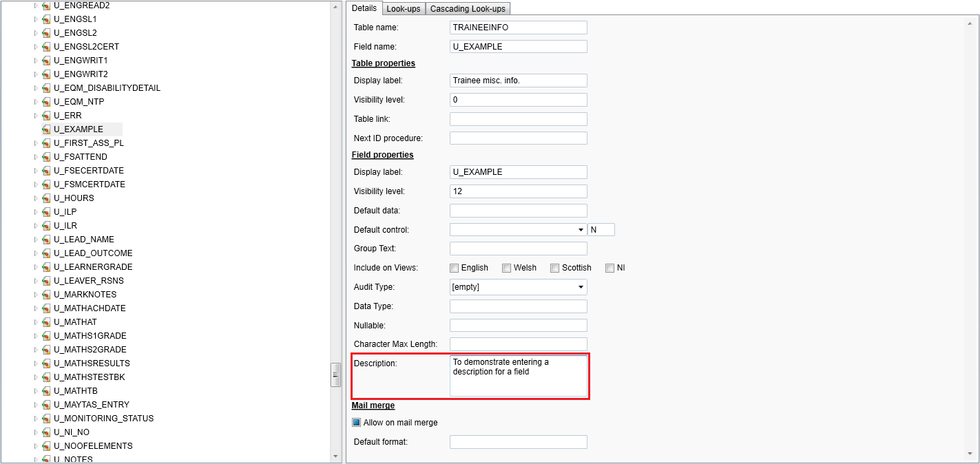Expand the U_ENGSL2 tree node

[x=36, y=33]
